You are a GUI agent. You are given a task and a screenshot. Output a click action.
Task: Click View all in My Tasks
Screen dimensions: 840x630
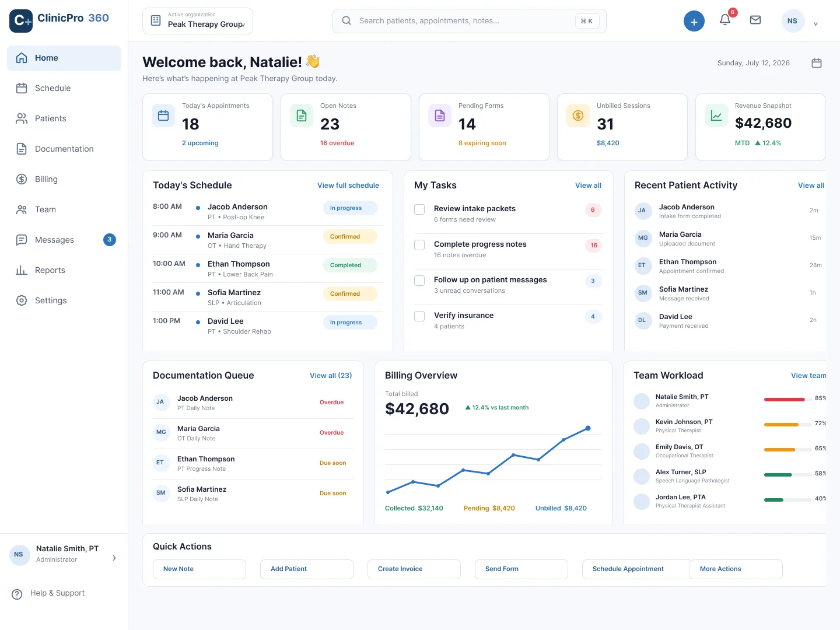588,185
